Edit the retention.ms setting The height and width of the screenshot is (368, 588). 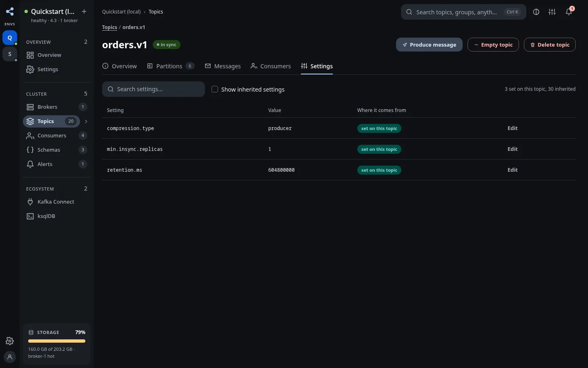512,170
